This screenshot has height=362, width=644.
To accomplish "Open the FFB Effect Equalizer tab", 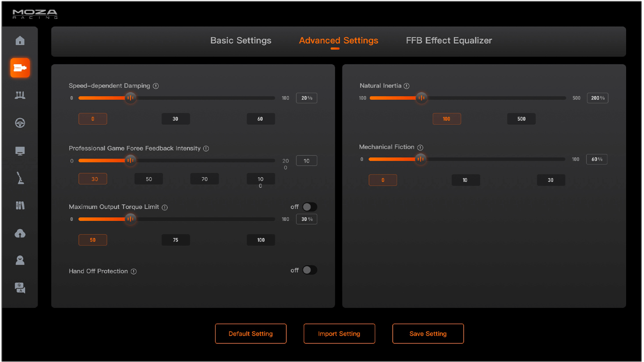I will coord(449,41).
